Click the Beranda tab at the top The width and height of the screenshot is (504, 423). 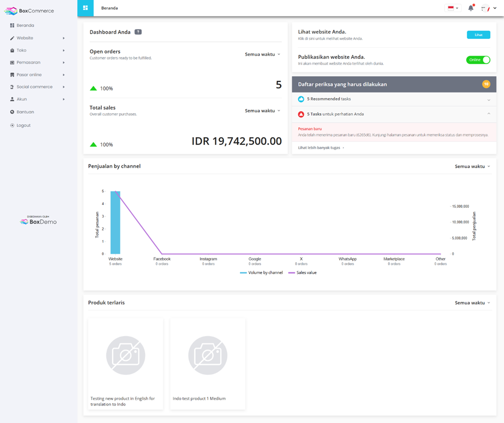(110, 8)
